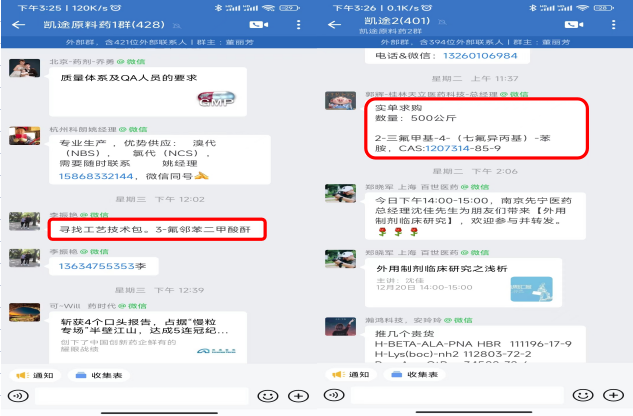Open emoji picker in left chat
The image size is (633, 416).
click(268, 396)
